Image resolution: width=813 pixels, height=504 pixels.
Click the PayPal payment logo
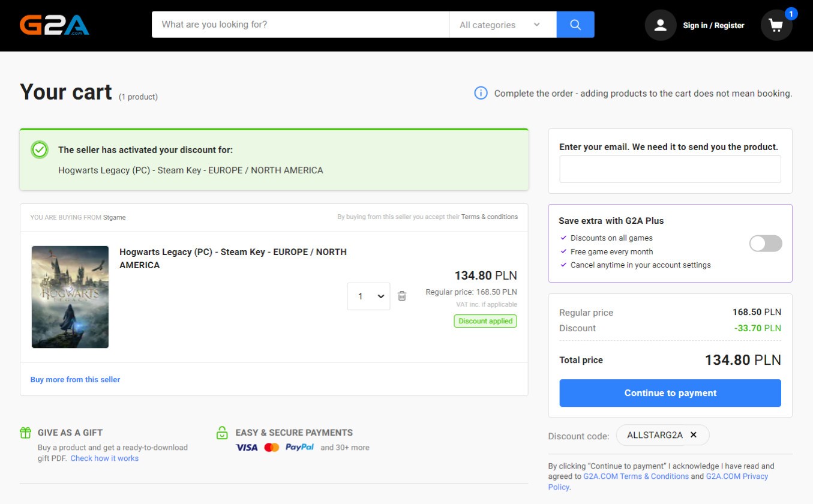[x=299, y=448]
